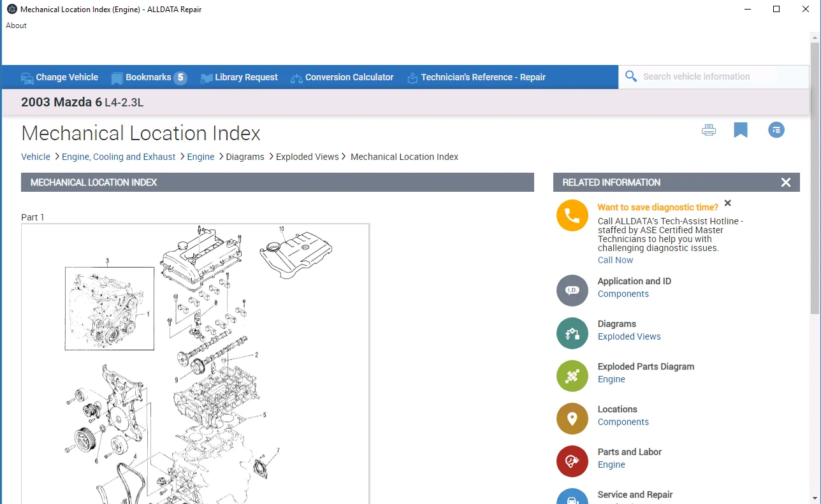Open the Bookmarks list
Image resolution: width=821 pixels, height=504 pixels.
(x=149, y=78)
